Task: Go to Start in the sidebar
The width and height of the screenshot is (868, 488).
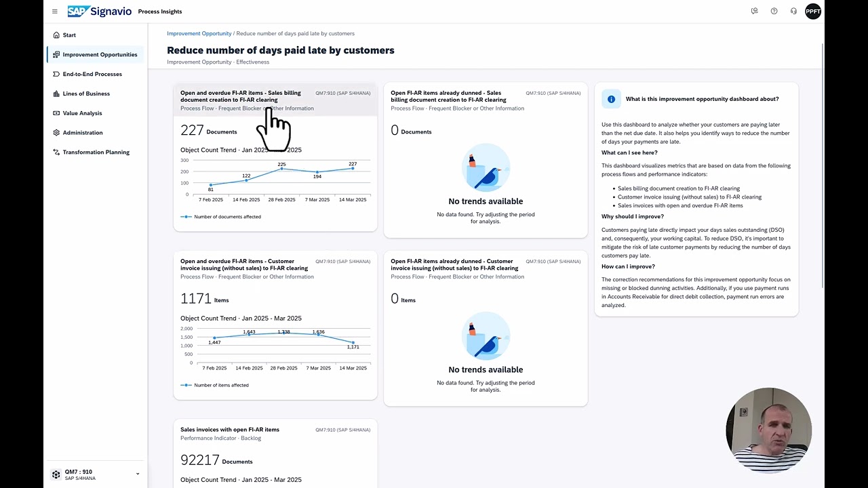Action: [69, 35]
